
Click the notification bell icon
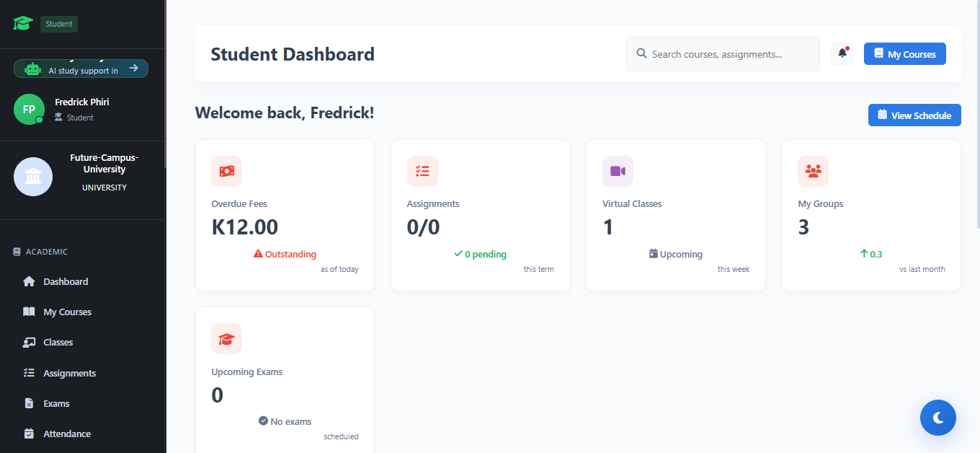tap(842, 53)
